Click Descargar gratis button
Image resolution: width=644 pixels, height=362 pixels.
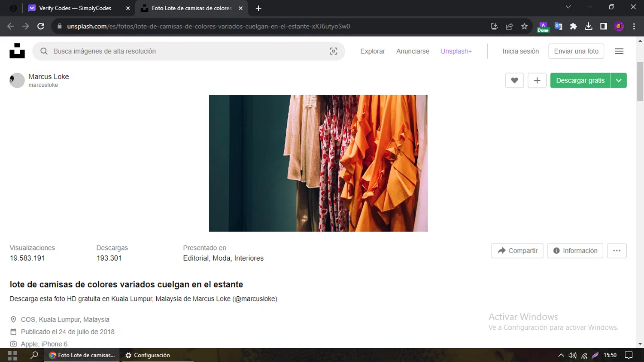click(x=580, y=80)
